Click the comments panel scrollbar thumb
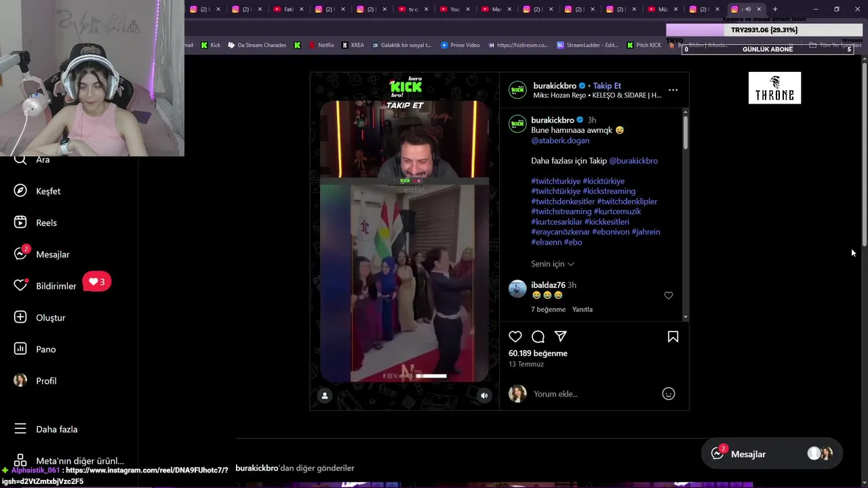Screen dimensions: 868x488 (686, 132)
